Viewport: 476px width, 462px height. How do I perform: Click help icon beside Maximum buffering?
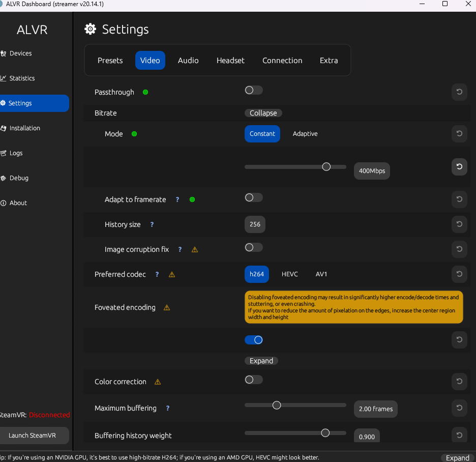tap(168, 408)
